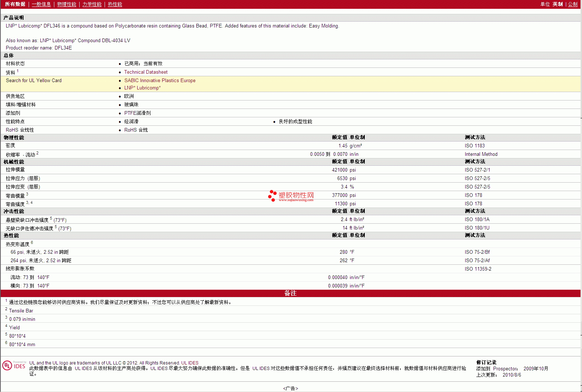The width and height of the screenshot is (582, 392).
Task: Click RoHS 合规 value
Action: tap(136, 130)
